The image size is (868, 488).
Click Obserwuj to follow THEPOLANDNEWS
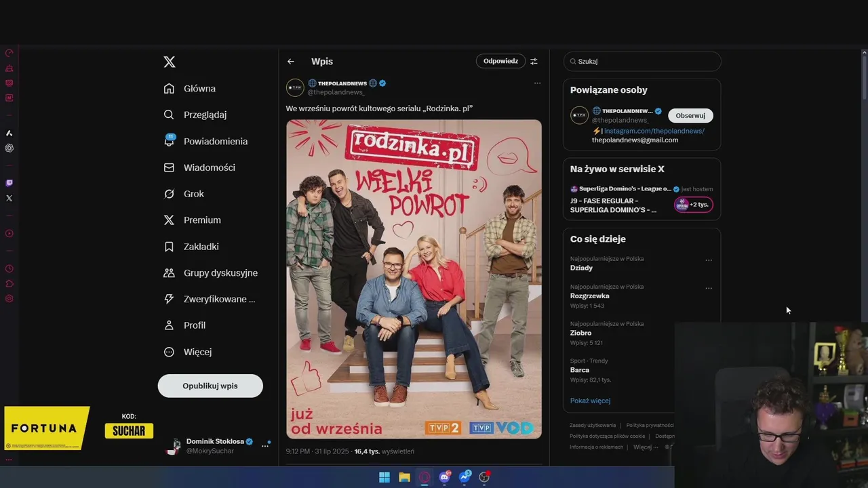click(x=690, y=115)
